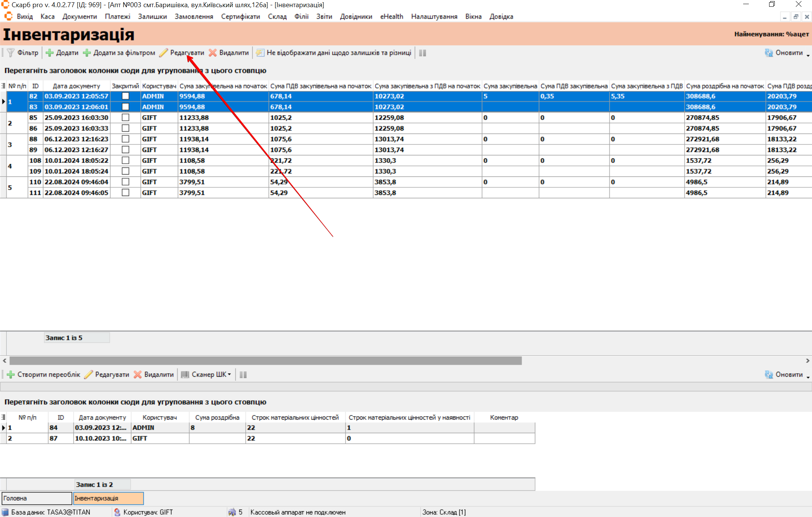This screenshot has width=812, height=517.
Task: Select the inventory row with ID 87
Action: coord(53,438)
